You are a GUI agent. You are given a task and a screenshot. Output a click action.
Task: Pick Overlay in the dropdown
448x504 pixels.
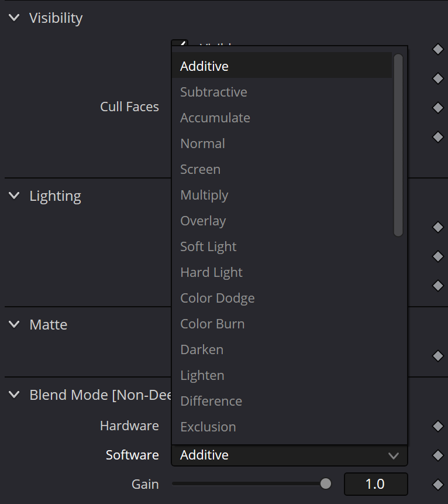282,221
